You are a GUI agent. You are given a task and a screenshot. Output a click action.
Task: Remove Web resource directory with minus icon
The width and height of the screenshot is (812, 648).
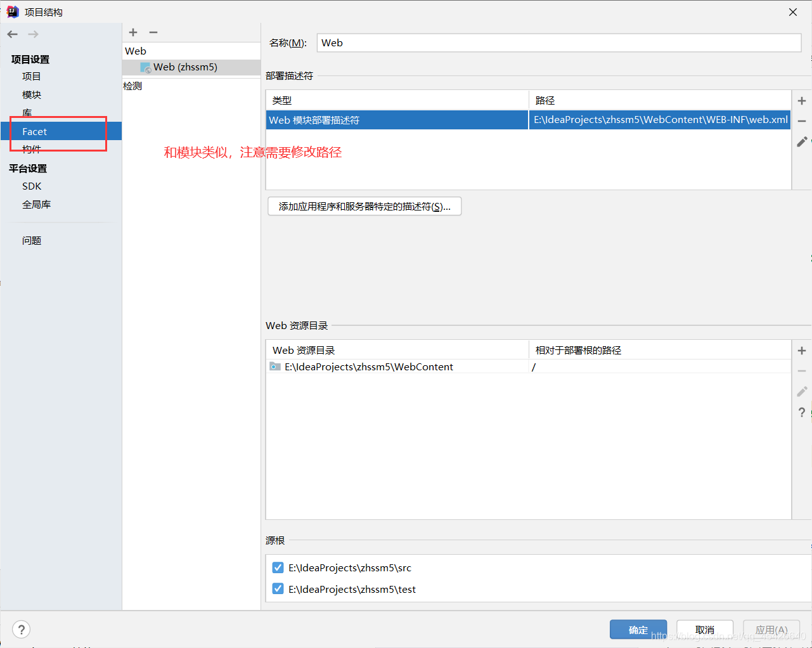pos(802,371)
